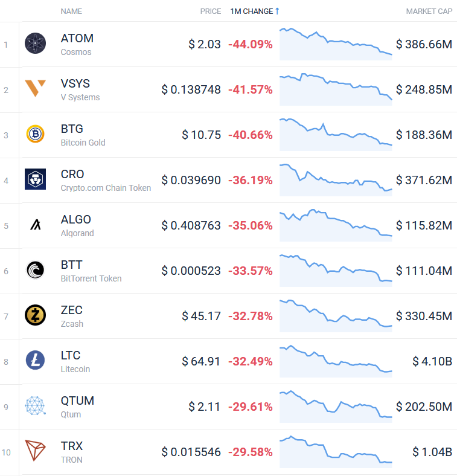Sort by the MARKET CAP column header
The image size is (457, 476).
click(429, 11)
